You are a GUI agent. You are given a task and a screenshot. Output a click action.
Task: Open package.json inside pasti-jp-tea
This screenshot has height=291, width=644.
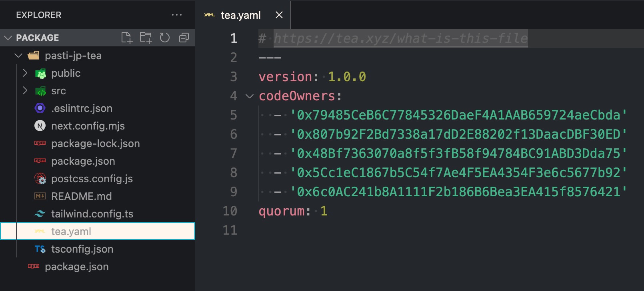[83, 161]
